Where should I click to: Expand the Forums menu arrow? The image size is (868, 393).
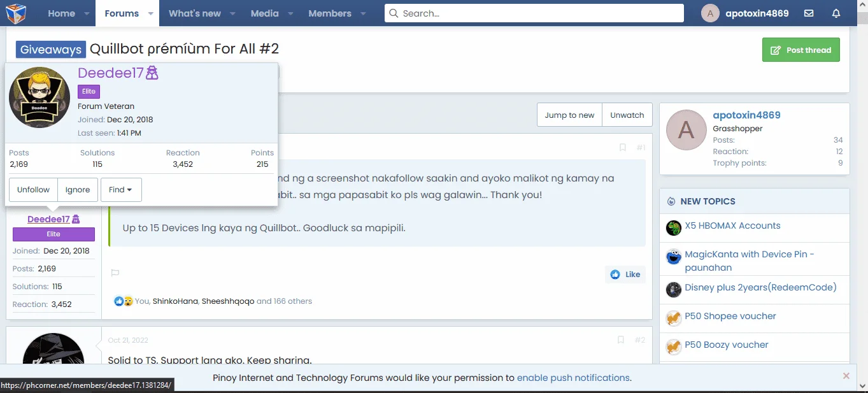click(150, 13)
